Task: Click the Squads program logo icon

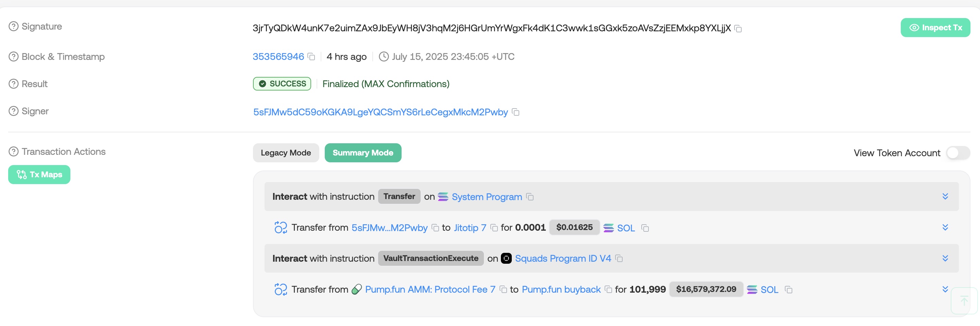Action: point(506,259)
